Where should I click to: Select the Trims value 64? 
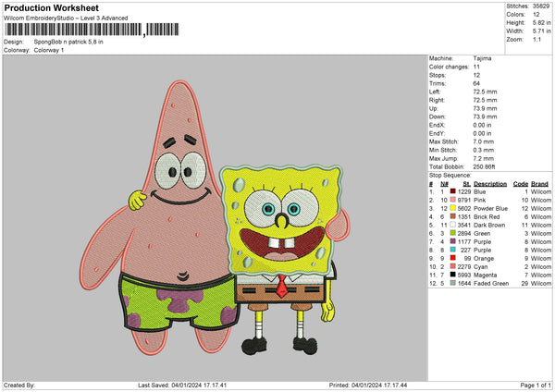[x=476, y=83]
